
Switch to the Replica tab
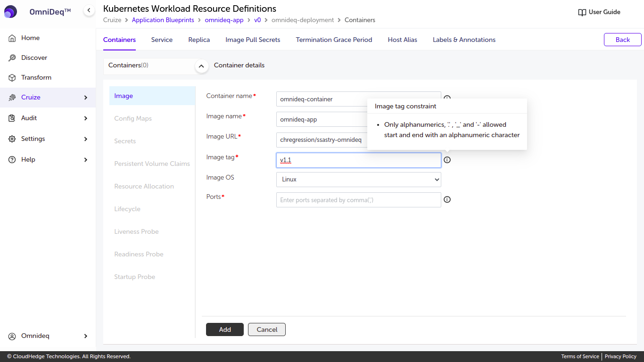pos(199,40)
